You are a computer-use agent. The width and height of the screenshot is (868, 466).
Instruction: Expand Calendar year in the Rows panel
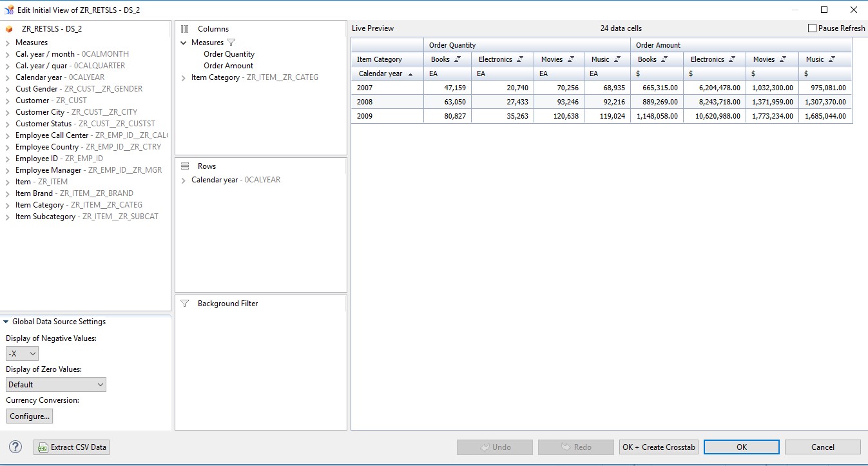click(184, 180)
